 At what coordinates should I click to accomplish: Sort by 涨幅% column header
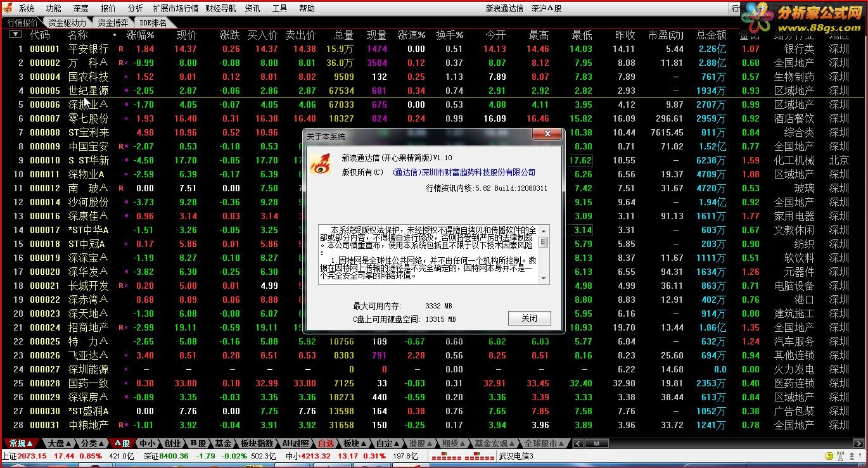coord(141,35)
